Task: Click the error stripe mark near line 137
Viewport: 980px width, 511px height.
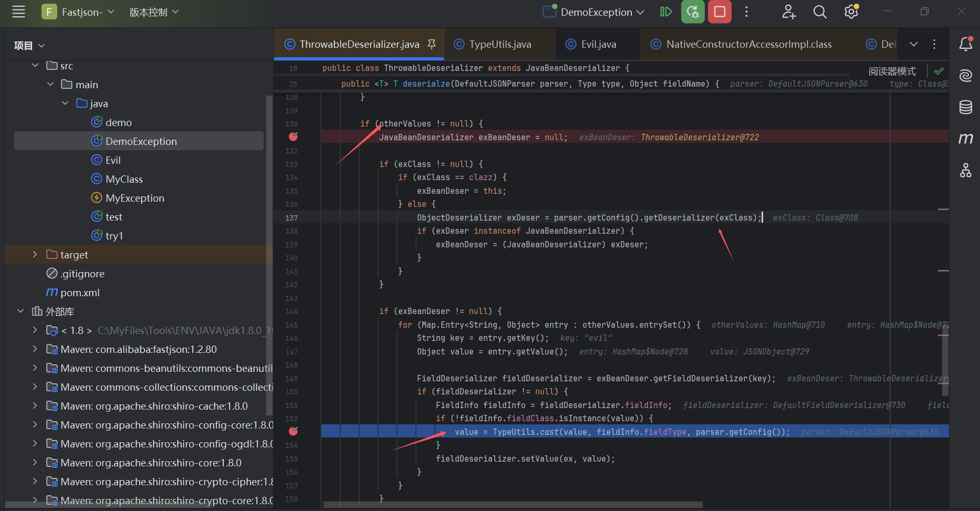Action: [x=943, y=209]
